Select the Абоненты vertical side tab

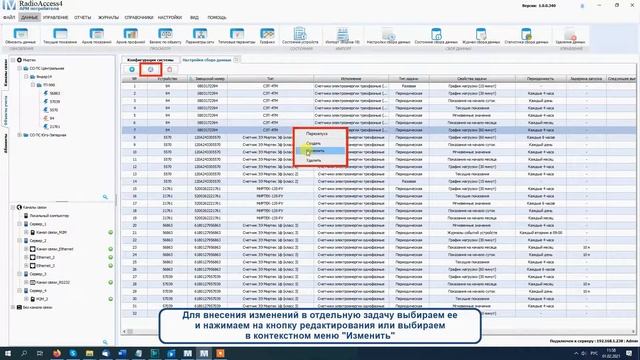coord(5,144)
